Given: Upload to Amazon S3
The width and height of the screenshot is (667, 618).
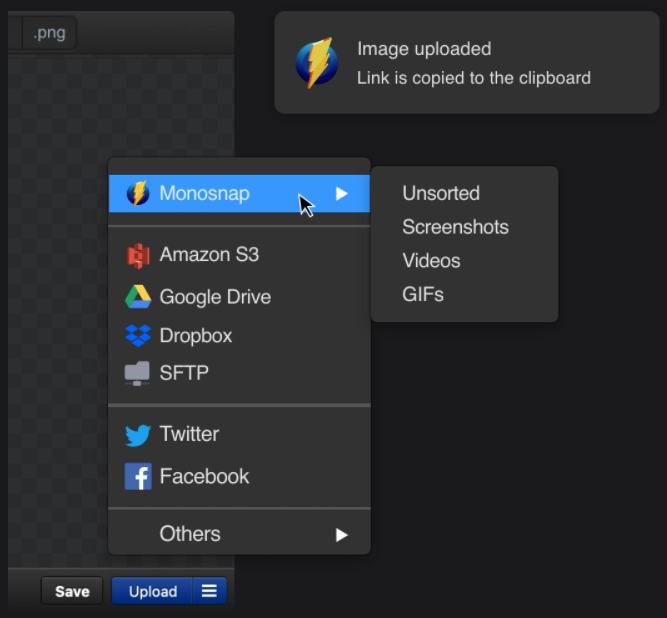Looking at the screenshot, I should [239, 255].
